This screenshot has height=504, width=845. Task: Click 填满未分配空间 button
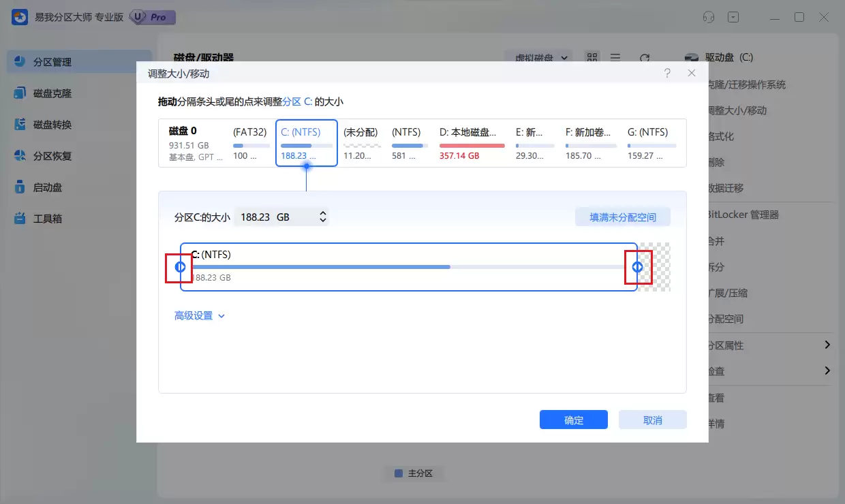tap(622, 217)
